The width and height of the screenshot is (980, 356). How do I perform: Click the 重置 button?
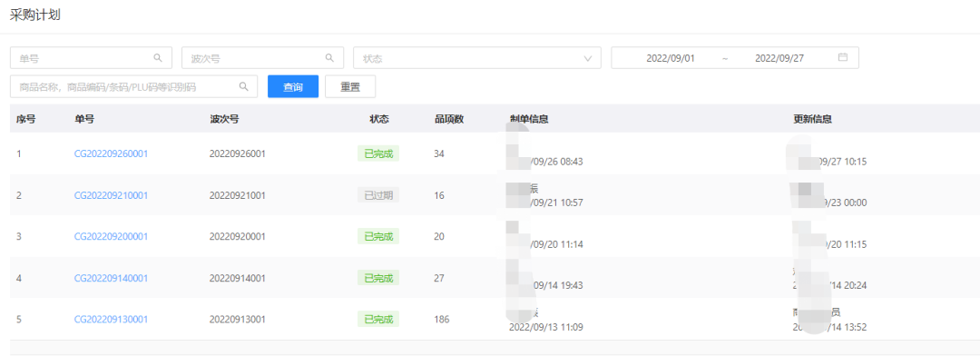coord(350,86)
